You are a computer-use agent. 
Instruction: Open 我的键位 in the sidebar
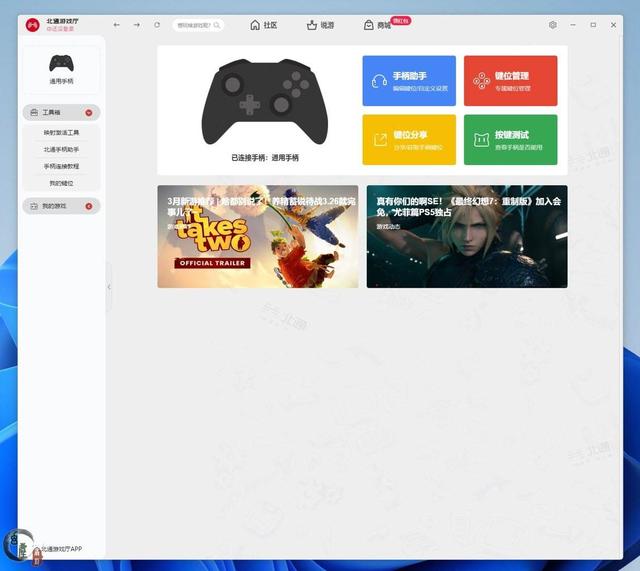pos(61,183)
